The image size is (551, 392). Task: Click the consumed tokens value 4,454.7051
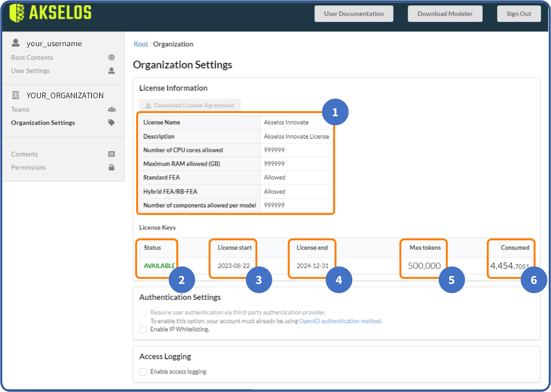(510, 266)
